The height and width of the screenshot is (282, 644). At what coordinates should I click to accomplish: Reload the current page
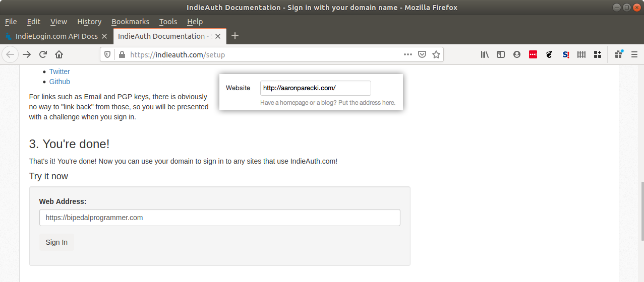tap(43, 54)
